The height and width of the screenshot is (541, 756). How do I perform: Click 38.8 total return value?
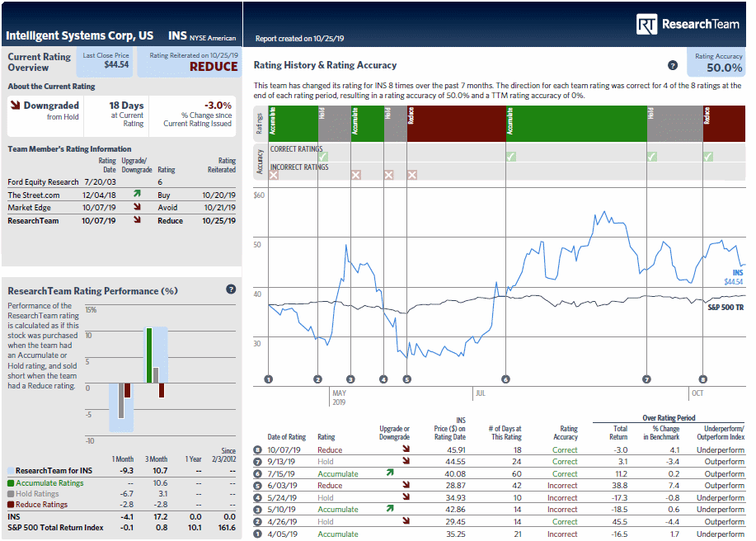[x=619, y=486]
